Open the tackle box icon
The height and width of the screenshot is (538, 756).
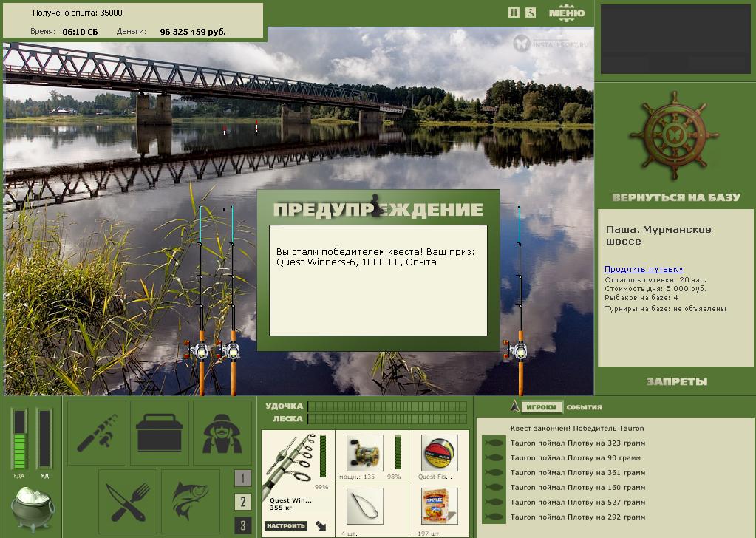point(160,433)
